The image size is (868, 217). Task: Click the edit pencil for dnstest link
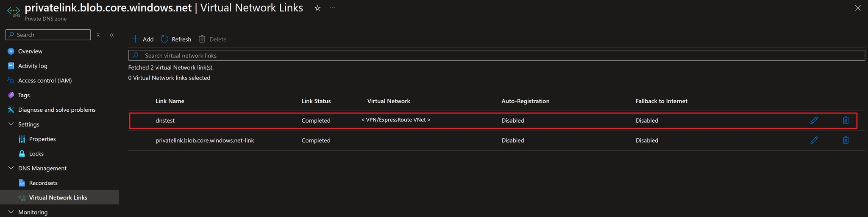tap(814, 120)
